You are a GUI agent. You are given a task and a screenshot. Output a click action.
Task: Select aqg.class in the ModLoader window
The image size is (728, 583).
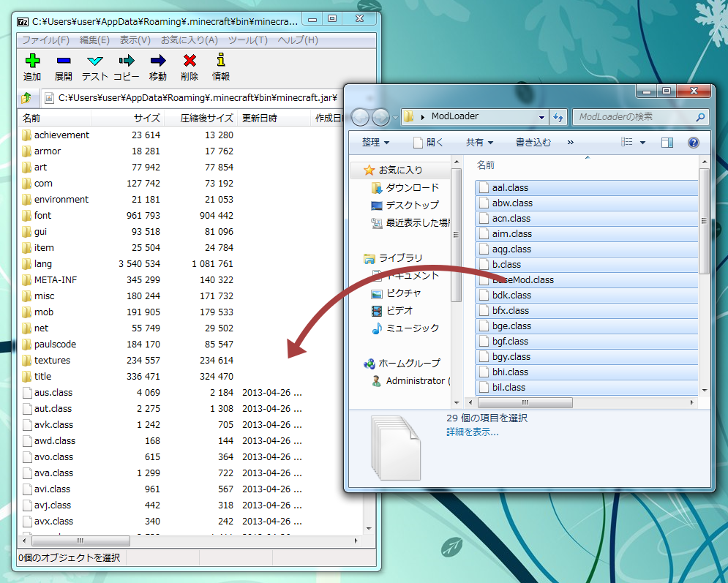click(x=587, y=249)
